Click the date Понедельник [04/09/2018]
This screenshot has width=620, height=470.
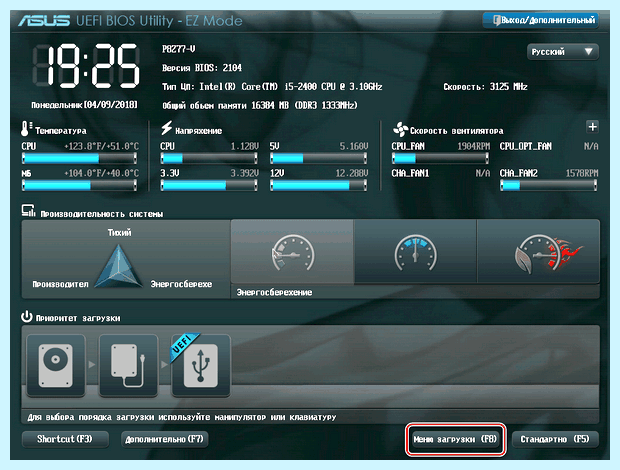coord(85,105)
